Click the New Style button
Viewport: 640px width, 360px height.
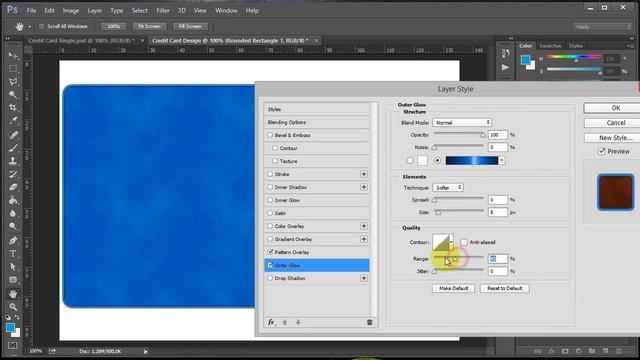[612, 138]
